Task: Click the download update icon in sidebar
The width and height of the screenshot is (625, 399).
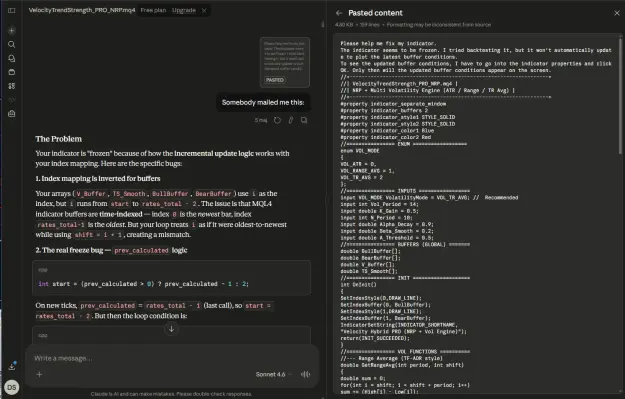Action: (x=12, y=366)
